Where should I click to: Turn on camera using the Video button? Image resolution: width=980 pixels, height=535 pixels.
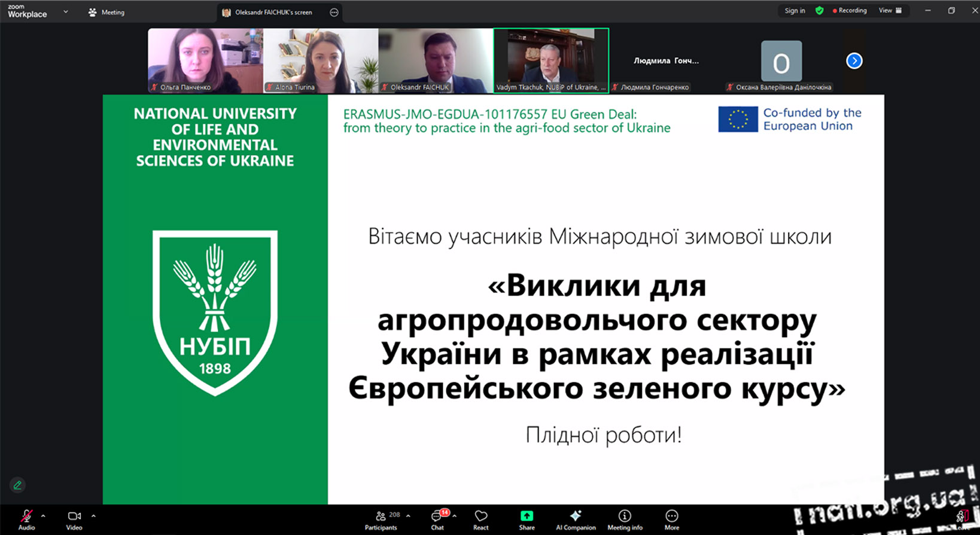pyautogui.click(x=74, y=519)
